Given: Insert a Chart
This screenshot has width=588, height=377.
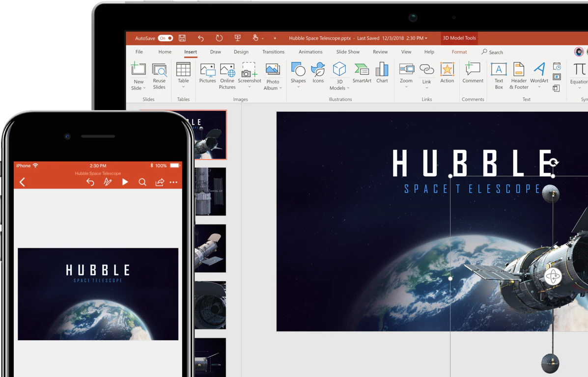Looking at the screenshot, I should coord(382,73).
